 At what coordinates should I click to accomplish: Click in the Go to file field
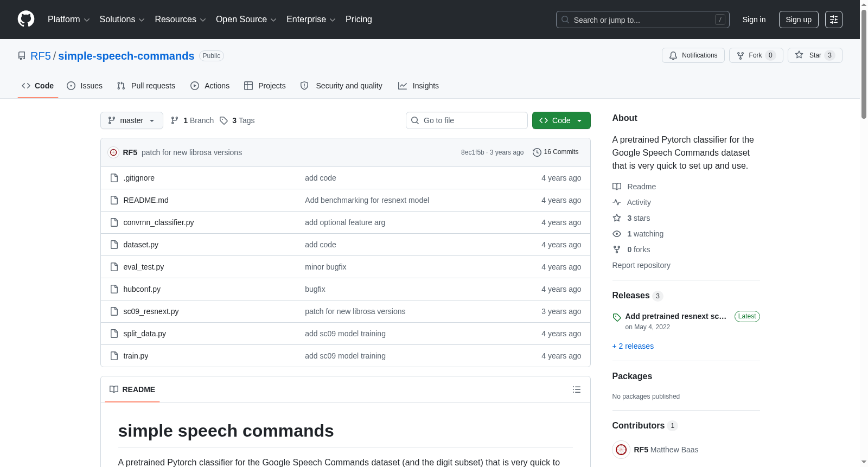click(467, 120)
